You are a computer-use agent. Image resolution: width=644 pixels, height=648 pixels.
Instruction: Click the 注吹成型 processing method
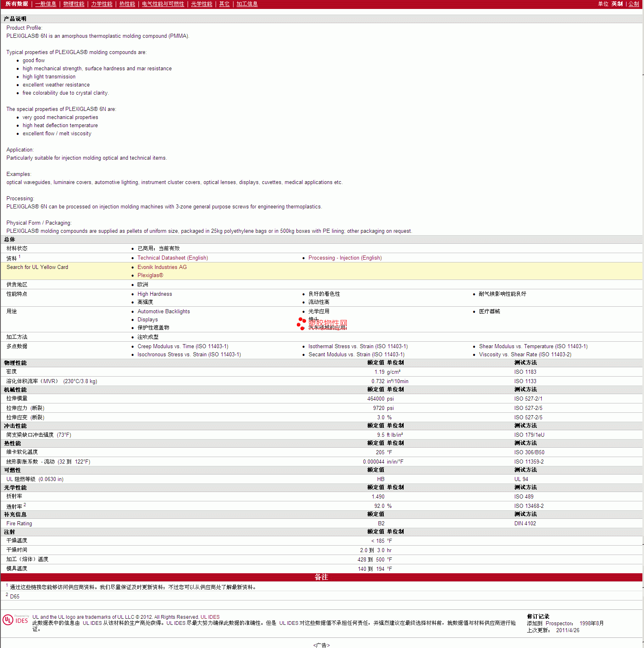point(148,337)
